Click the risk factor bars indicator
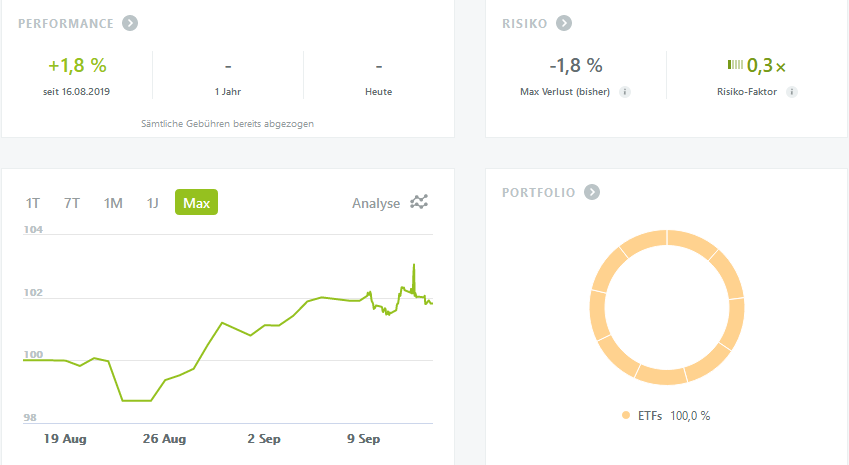 pos(735,65)
